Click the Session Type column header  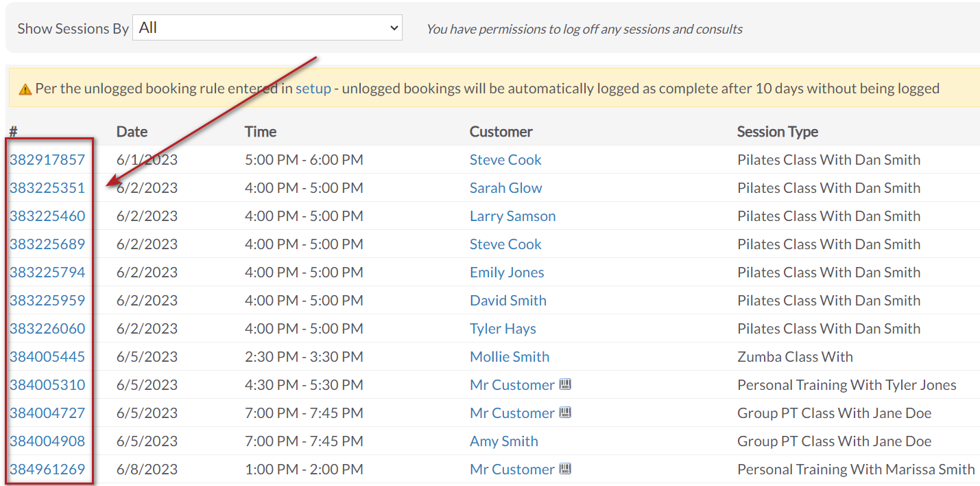[x=778, y=132]
